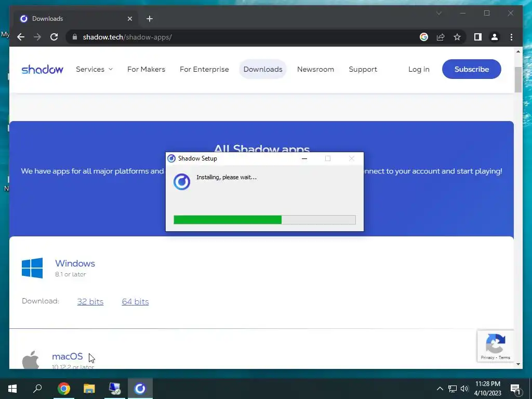Screen dimensions: 532x399
Task: Download the Windows 32 bits installer
Action: (90, 302)
